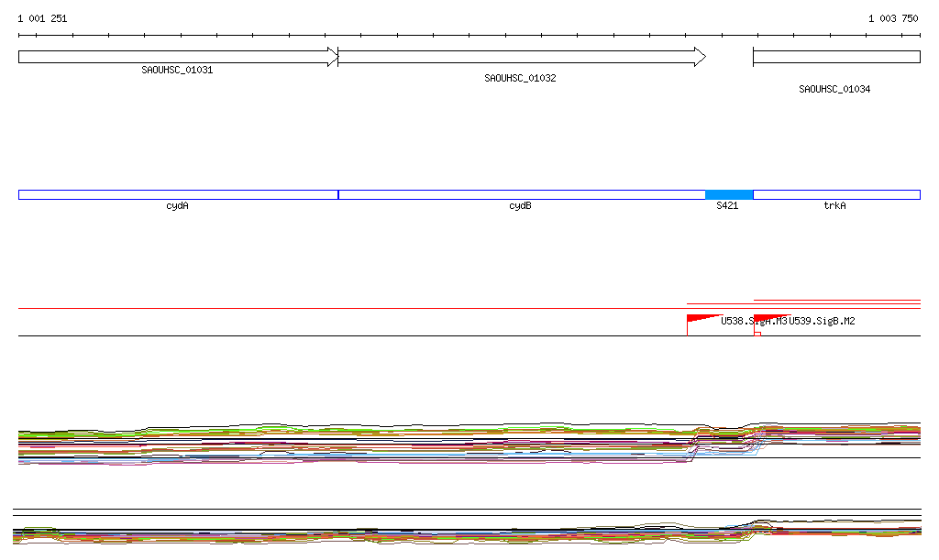Click the SAOUHSC_01031 text label
Screen dimensions: 939x560
click(x=177, y=71)
